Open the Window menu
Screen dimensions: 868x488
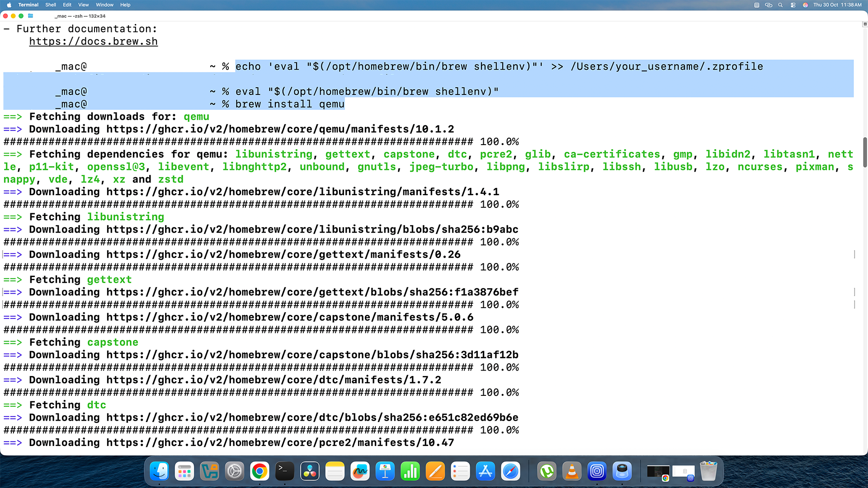(x=104, y=5)
